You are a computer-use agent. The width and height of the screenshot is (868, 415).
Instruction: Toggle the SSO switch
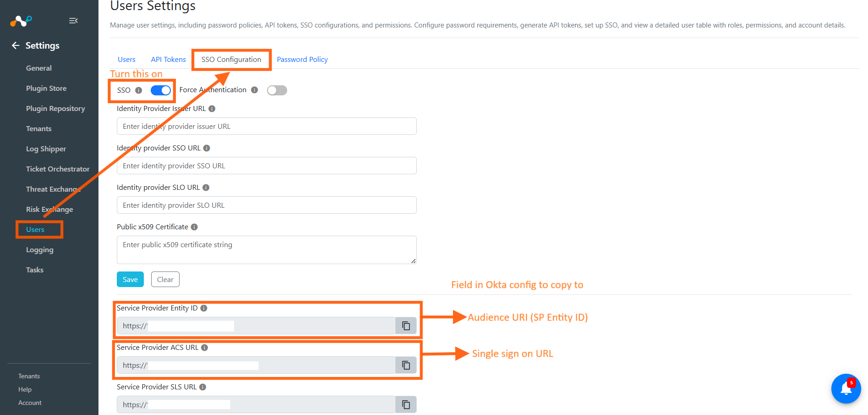click(161, 90)
